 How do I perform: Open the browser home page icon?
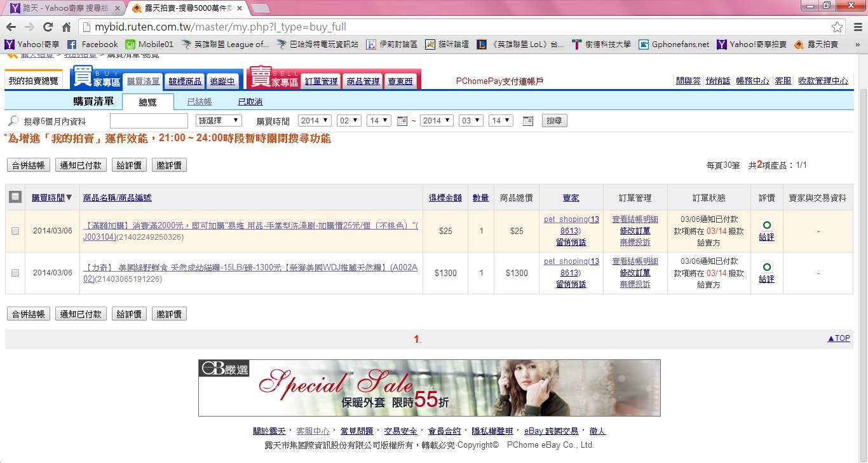(66, 27)
